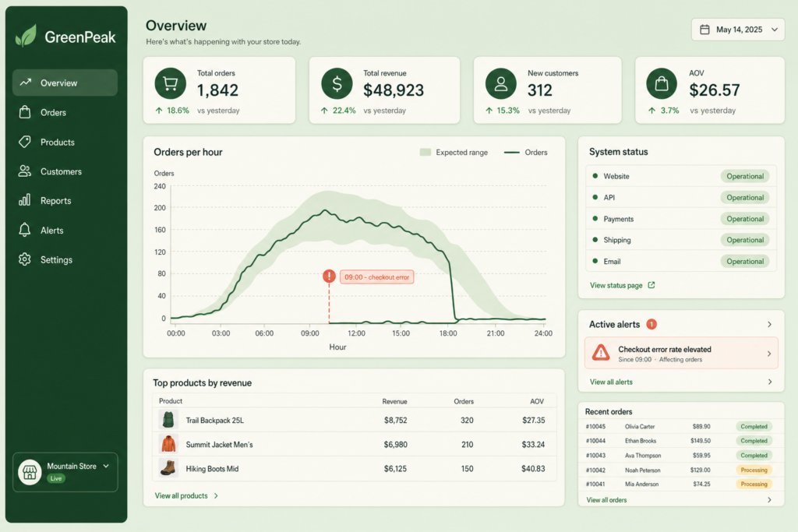Open Checkout error rate elevated alert chevron
The width and height of the screenshot is (798, 532).
coord(769,354)
